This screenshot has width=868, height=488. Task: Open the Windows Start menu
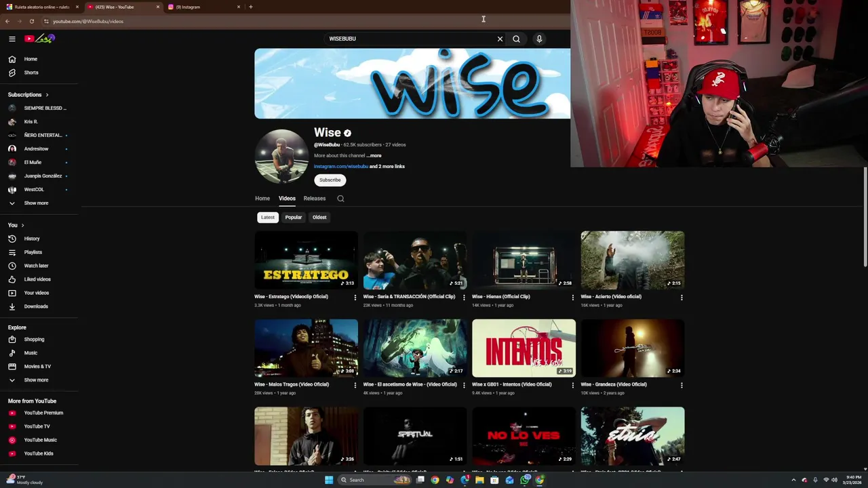pyautogui.click(x=329, y=480)
